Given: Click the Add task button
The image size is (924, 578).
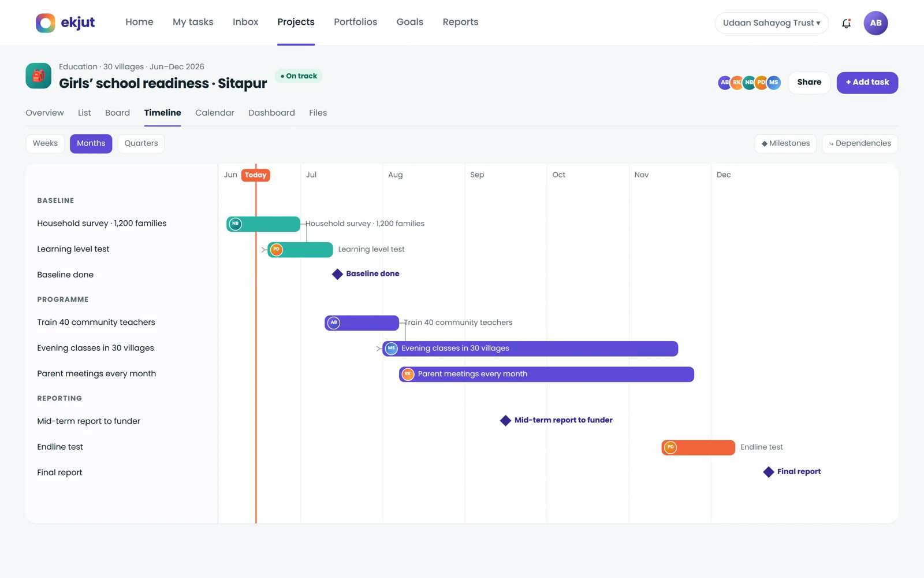Looking at the screenshot, I should pos(867,83).
